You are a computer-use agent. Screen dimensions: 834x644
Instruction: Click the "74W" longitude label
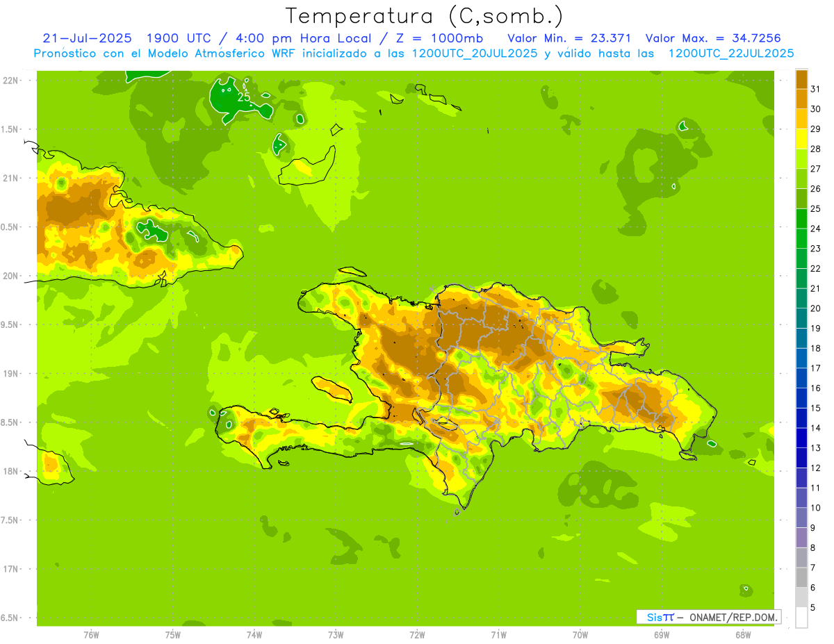(x=254, y=635)
